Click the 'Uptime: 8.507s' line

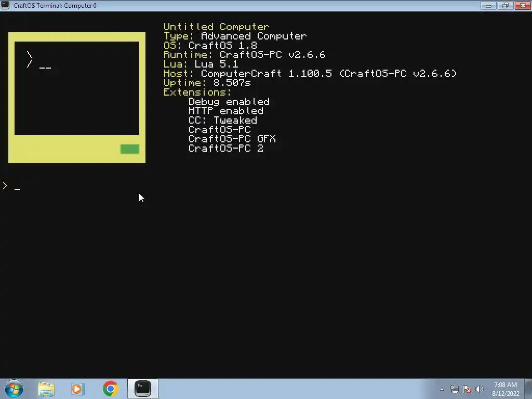[207, 83]
